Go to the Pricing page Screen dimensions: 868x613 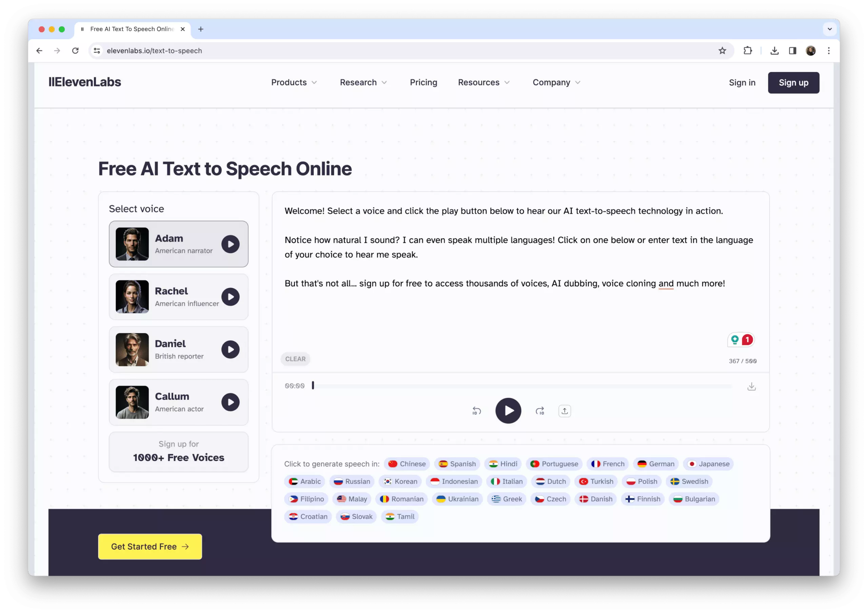[x=423, y=82]
